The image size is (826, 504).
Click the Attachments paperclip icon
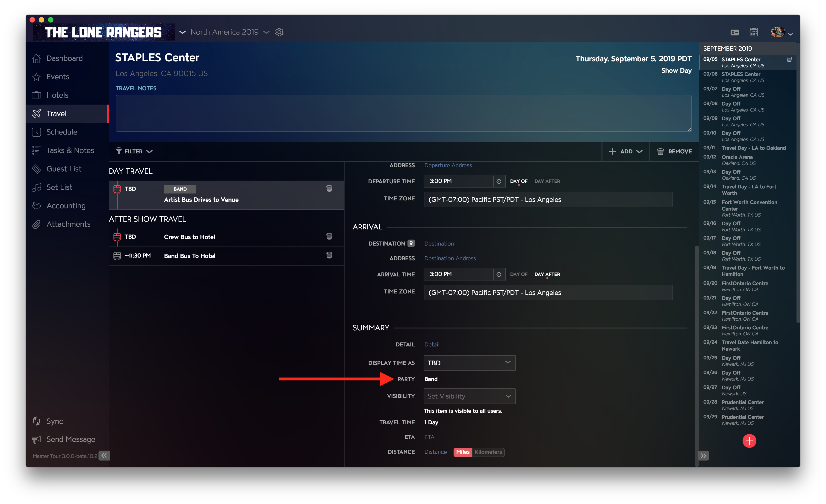tap(36, 224)
